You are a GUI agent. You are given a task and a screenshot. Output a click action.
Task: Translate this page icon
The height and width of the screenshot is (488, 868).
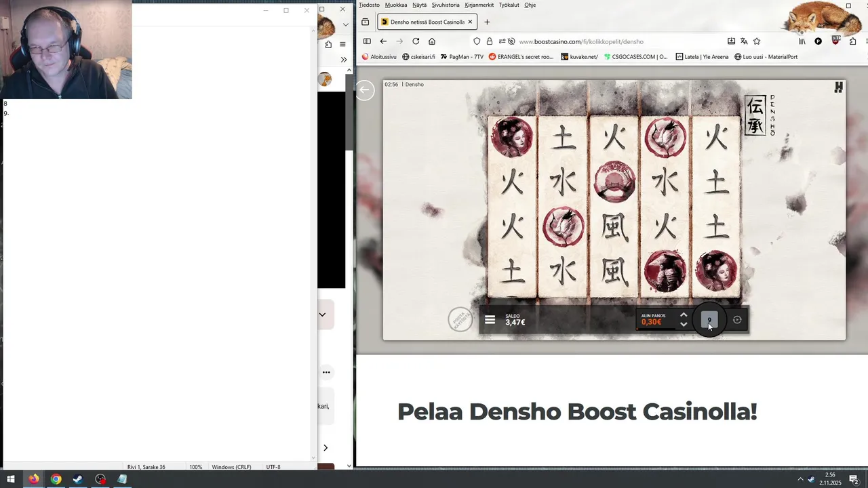[x=744, y=41]
